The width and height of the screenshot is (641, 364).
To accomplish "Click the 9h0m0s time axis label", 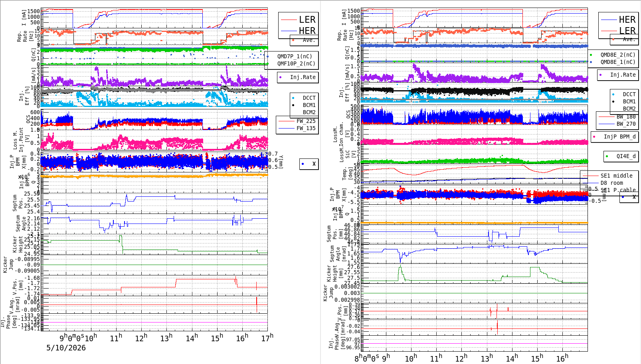I will point(72,338).
